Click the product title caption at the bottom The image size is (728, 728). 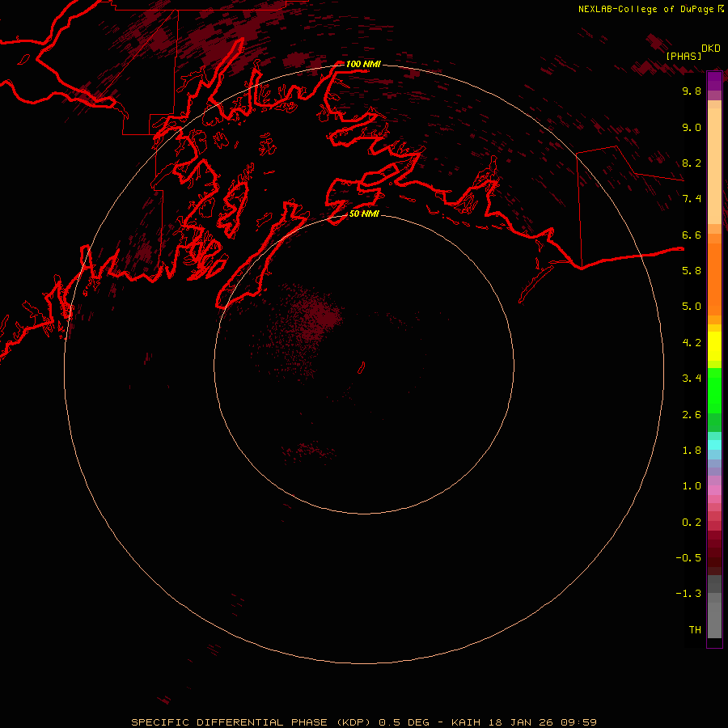point(363,722)
